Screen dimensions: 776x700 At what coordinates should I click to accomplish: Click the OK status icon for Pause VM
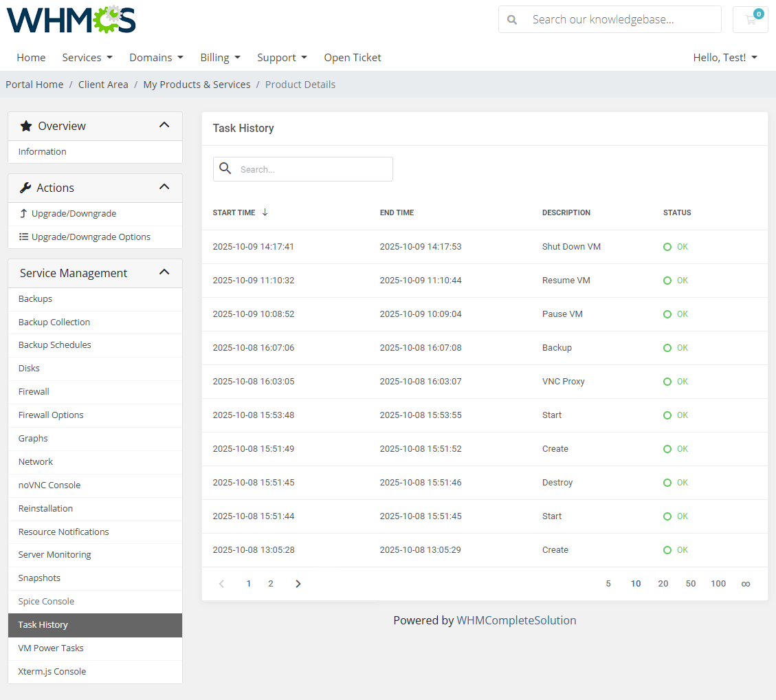[x=667, y=314]
